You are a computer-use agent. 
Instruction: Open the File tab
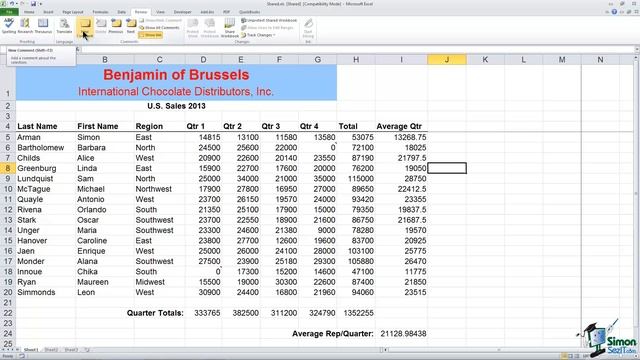pyautogui.click(x=9, y=12)
